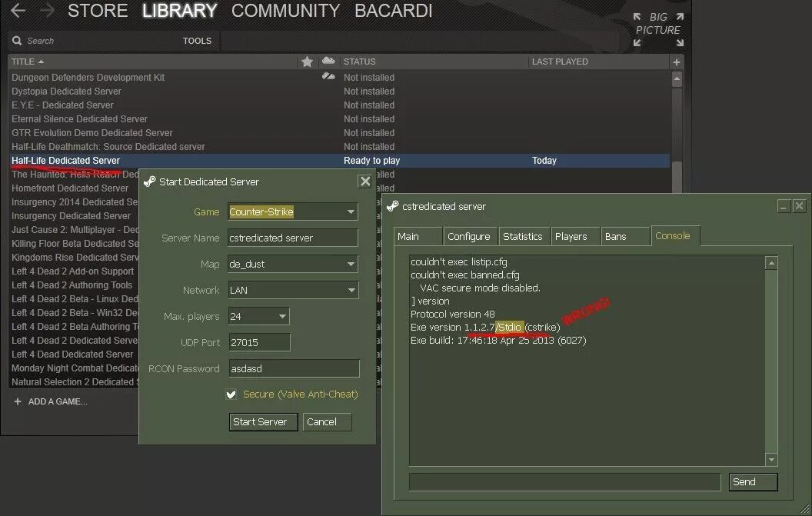Select Half-Life Deathmatch: Source Dedicated server
The width and height of the screenshot is (812, 516).
339,147
